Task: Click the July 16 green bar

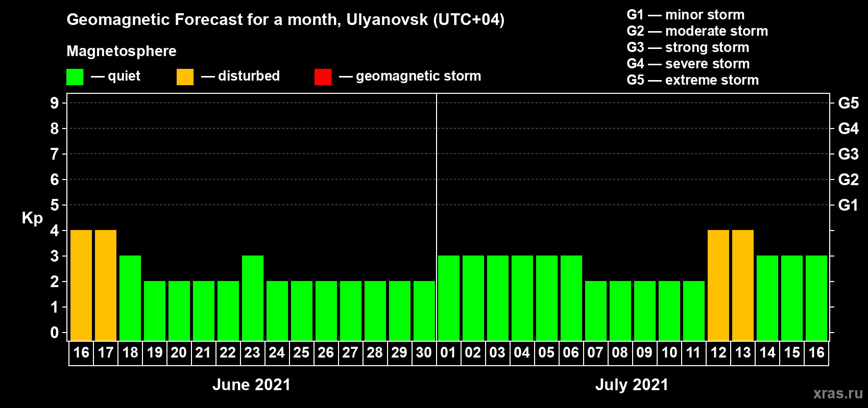Action: (x=816, y=298)
